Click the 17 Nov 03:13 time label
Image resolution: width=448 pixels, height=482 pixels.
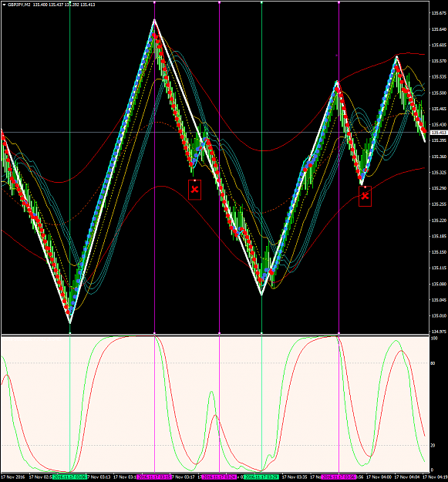(x=99, y=477)
